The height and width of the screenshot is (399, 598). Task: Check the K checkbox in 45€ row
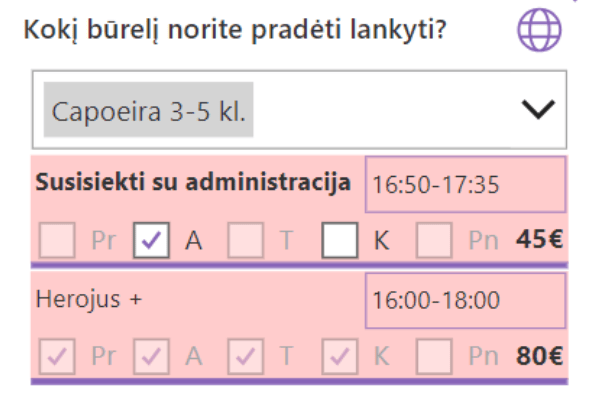(340, 240)
